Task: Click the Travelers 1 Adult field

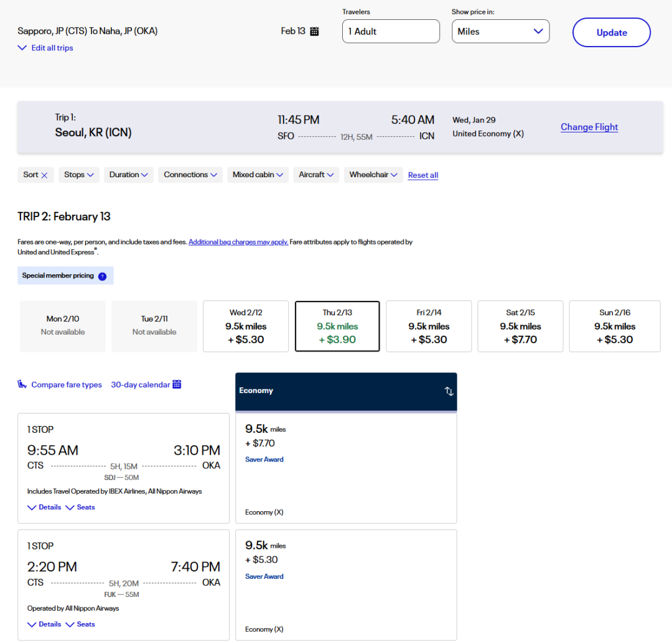Action: point(391,32)
